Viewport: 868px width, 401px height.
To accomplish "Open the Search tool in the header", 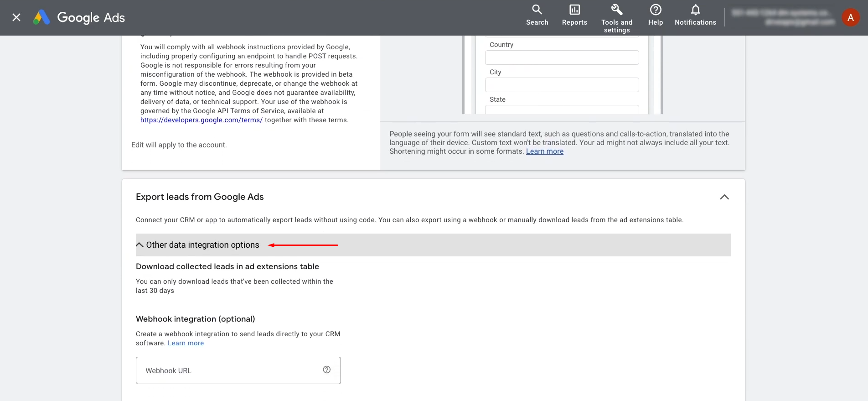I will click(537, 16).
